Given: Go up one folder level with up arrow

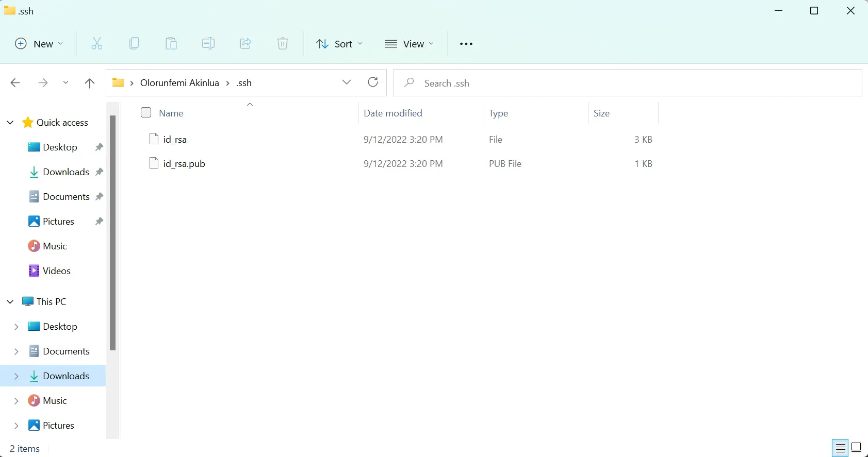Looking at the screenshot, I should tap(90, 83).
